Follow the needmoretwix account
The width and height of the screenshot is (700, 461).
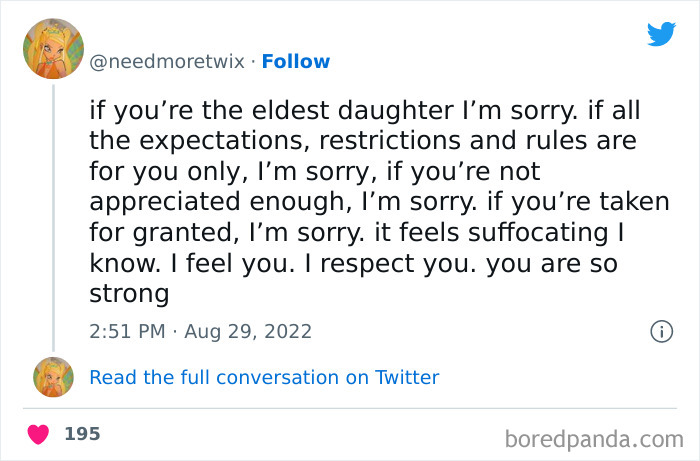[x=295, y=61]
